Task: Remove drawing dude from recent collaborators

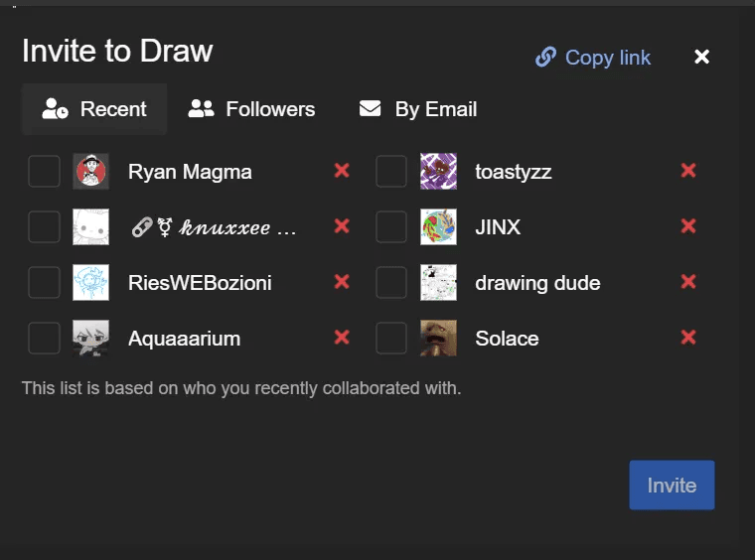Action: (x=688, y=282)
